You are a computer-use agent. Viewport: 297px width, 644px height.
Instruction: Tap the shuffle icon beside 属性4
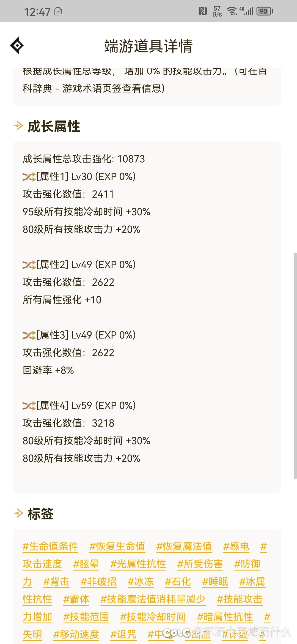29,406
